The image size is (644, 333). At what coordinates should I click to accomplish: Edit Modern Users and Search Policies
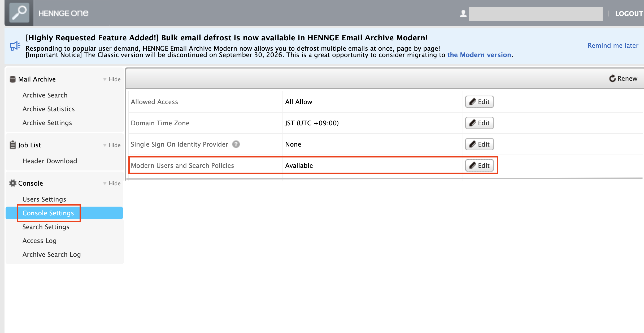click(x=479, y=165)
